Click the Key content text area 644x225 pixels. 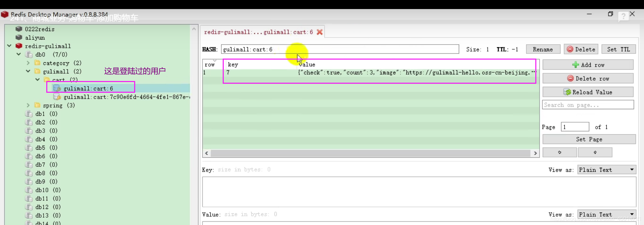coord(419,192)
